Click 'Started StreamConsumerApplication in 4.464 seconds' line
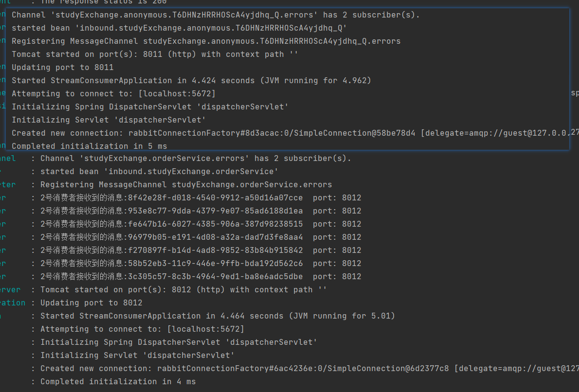 217,316
